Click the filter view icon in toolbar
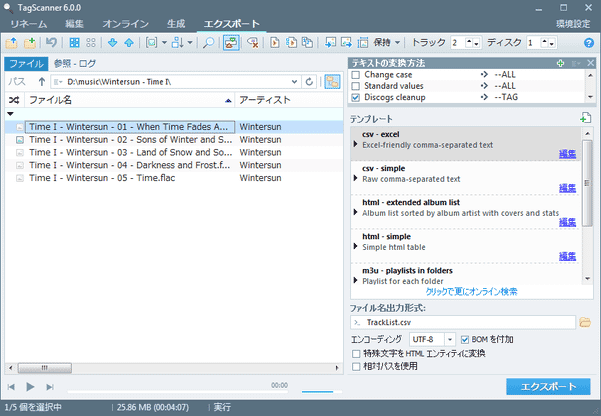The image size is (601, 416). click(151, 43)
